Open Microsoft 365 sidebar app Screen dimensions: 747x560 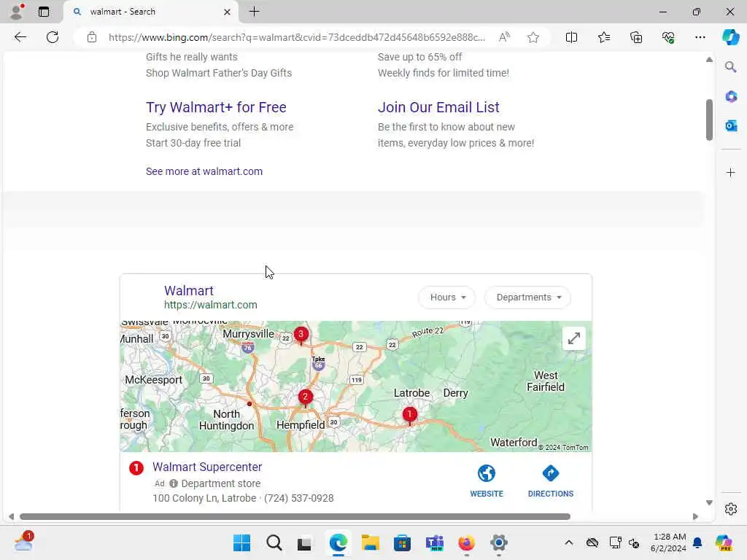pos(731,97)
